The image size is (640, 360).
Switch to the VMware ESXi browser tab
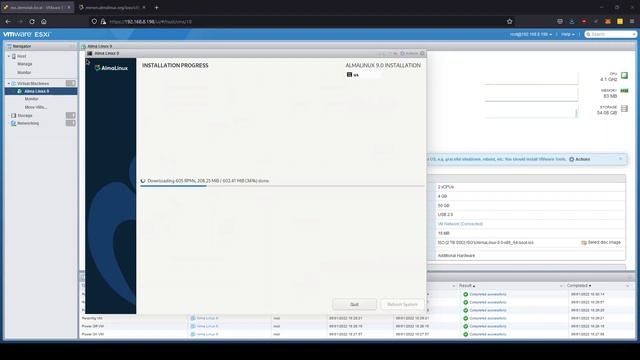[37, 7]
